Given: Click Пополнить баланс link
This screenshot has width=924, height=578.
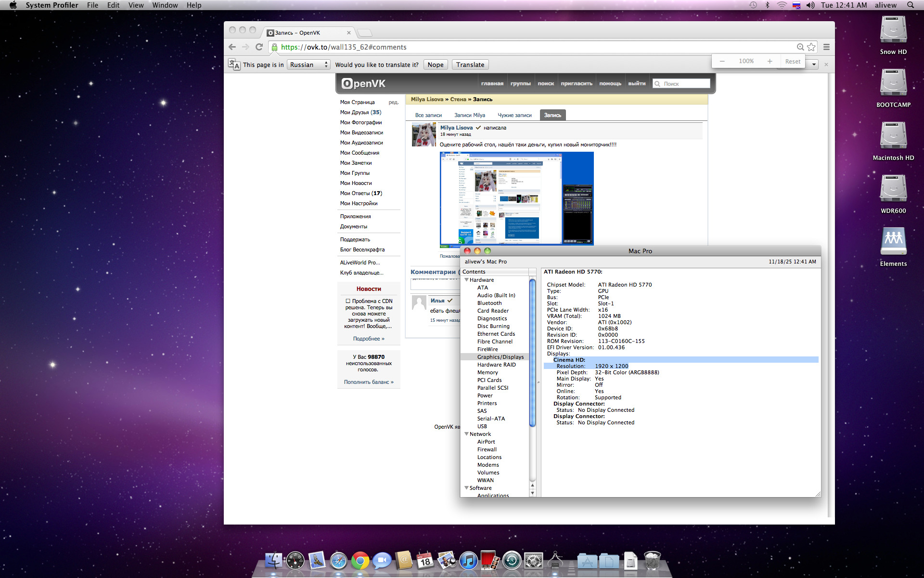Looking at the screenshot, I should tap(368, 382).
